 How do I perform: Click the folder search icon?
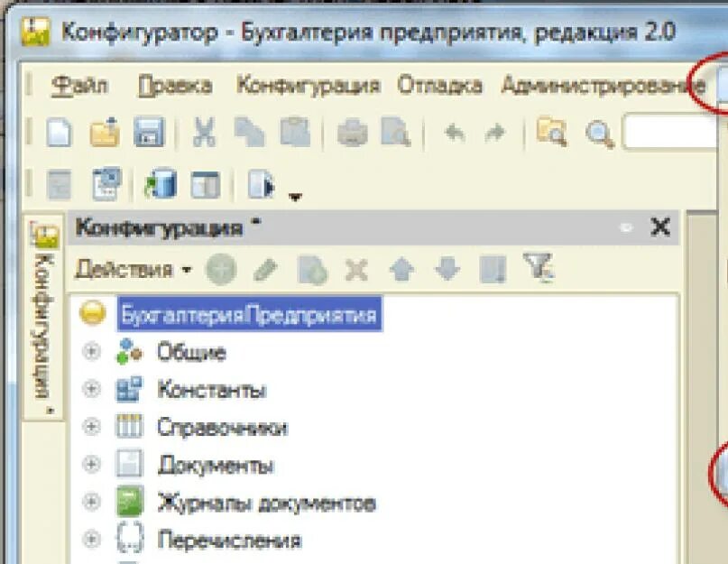click(x=551, y=133)
